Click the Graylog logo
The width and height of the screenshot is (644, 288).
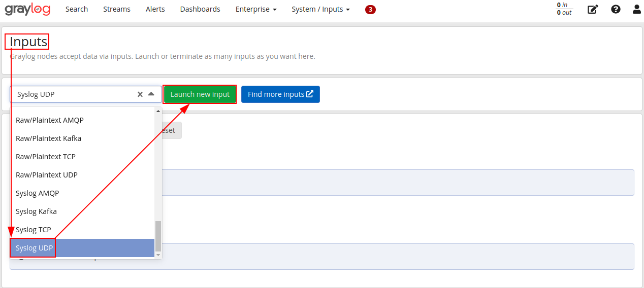(x=27, y=9)
